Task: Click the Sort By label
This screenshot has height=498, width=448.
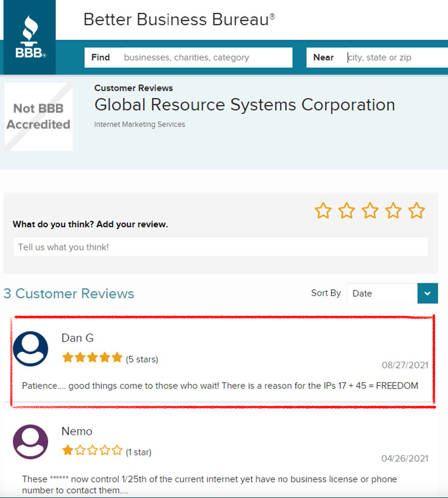Action: tap(326, 293)
